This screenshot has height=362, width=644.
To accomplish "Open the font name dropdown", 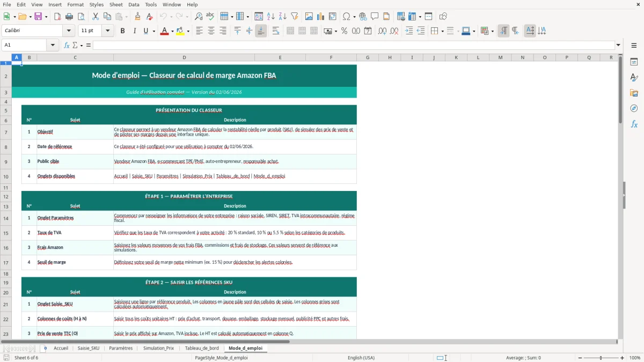I will 69,31.
